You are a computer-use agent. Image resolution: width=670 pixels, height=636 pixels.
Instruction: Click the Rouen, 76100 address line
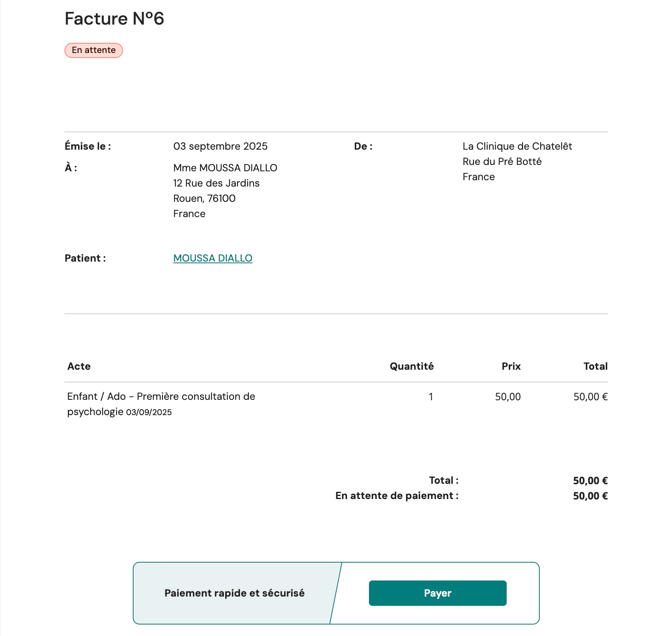click(x=204, y=198)
